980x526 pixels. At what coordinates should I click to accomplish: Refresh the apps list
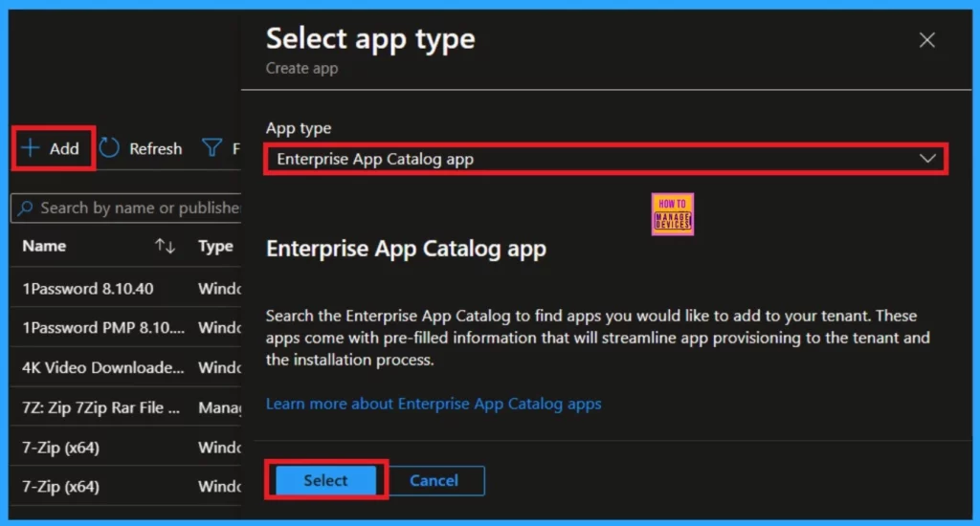click(x=141, y=148)
